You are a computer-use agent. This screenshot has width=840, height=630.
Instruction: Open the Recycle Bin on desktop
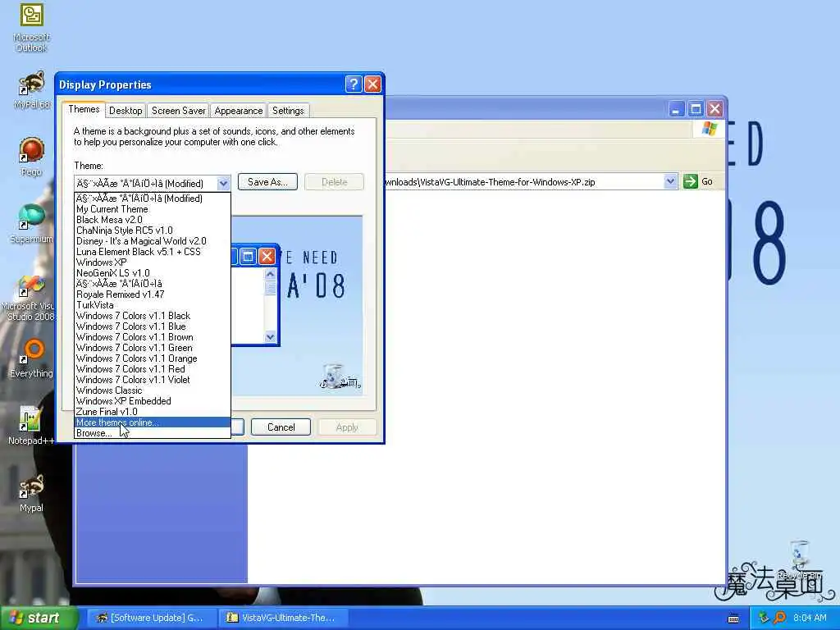(799, 559)
